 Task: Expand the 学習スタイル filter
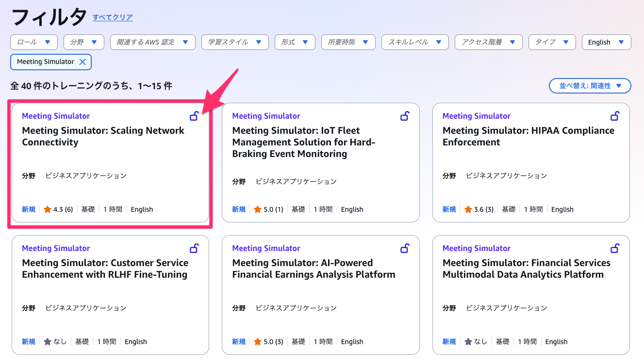[x=235, y=42]
